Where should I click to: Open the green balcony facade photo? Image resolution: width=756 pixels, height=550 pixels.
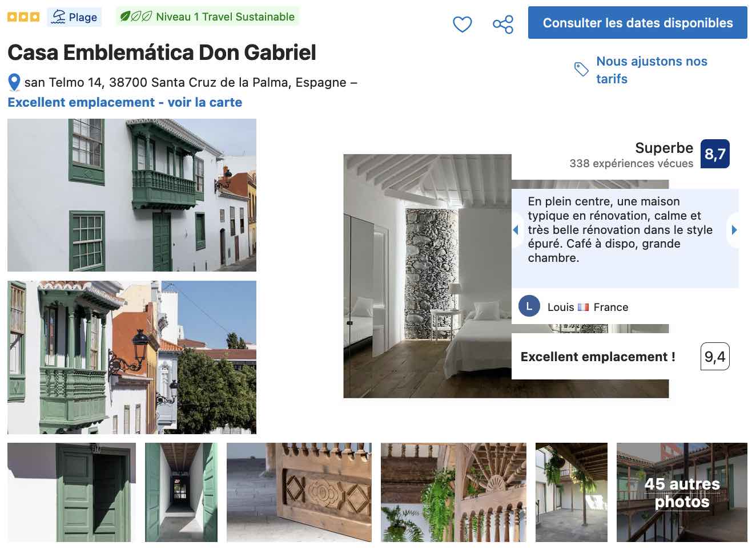(132, 195)
